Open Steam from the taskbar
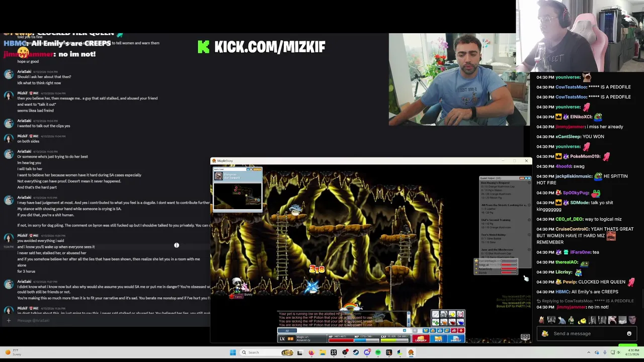Viewport: 644px width, 362px height. 356,352
